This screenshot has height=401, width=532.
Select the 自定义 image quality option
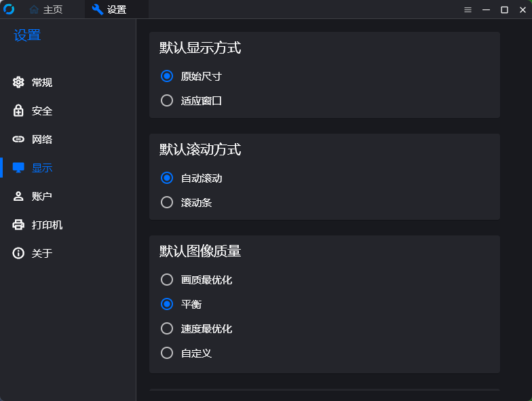point(167,354)
